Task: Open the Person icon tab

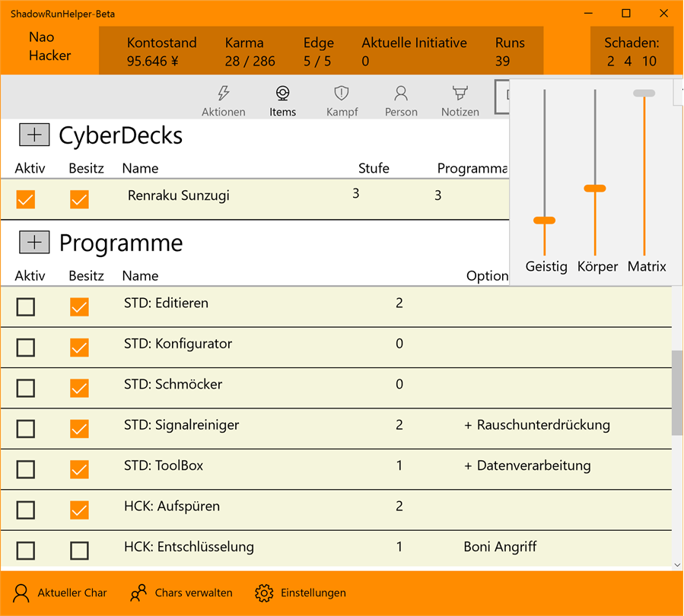Action: click(x=401, y=101)
